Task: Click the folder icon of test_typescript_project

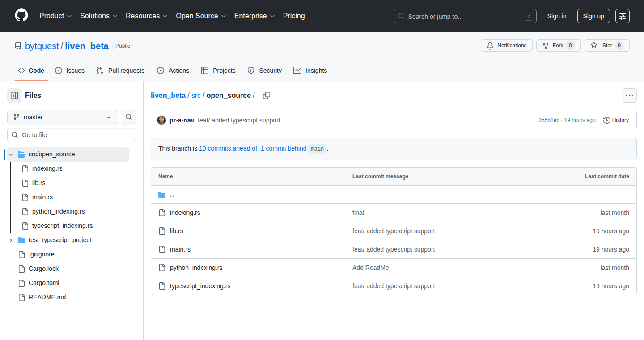Action: pos(21,240)
